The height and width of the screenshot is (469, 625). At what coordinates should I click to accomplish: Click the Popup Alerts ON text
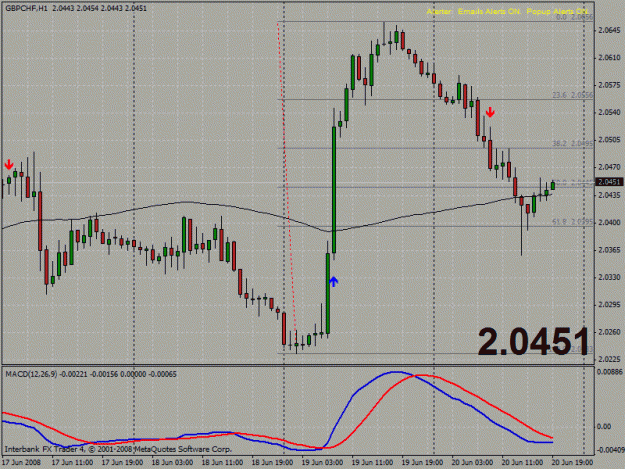click(558, 12)
